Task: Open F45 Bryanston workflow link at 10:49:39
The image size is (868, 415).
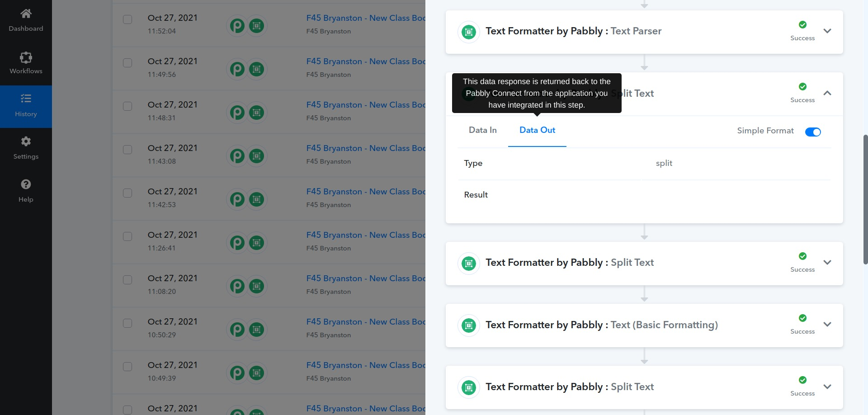Action: click(366, 365)
